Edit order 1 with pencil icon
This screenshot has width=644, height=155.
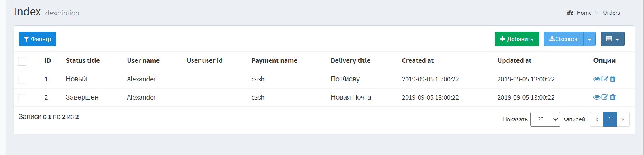(x=605, y=79)
